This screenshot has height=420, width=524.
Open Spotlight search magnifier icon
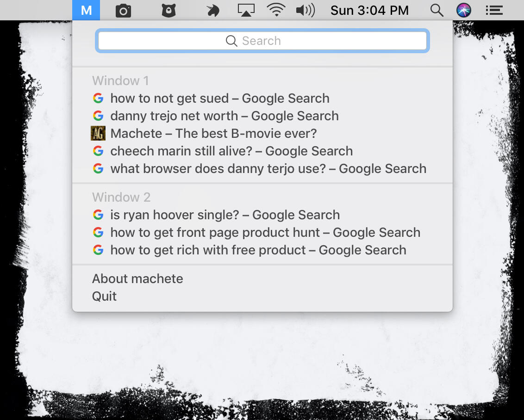click(x=437, y=10)
